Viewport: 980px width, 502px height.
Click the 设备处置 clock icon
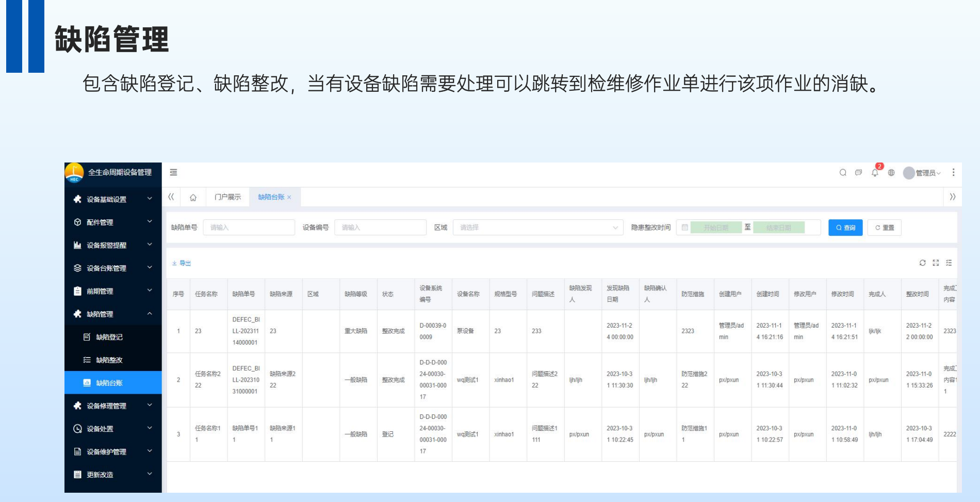click(x=77, y=429)
